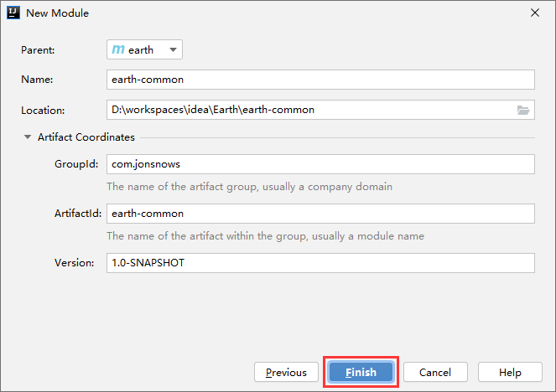Close the New Module dialog
Screen dimensions: 556x392
tap(534, 13)
